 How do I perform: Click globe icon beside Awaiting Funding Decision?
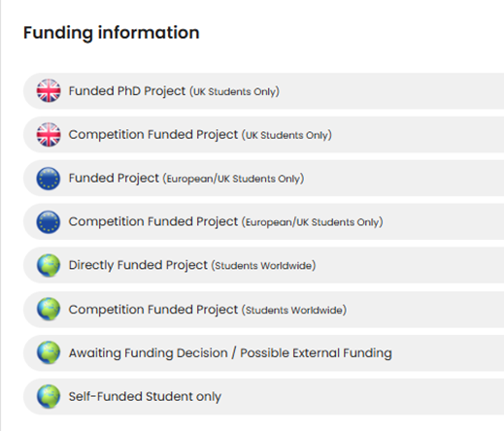point(49,352)
